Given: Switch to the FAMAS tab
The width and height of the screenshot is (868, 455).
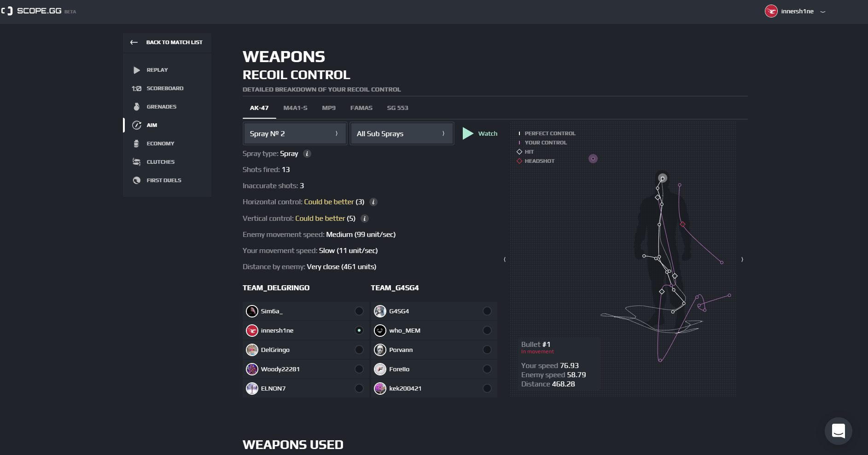Looking at the screenshot, I should click(x=361, y=108).
